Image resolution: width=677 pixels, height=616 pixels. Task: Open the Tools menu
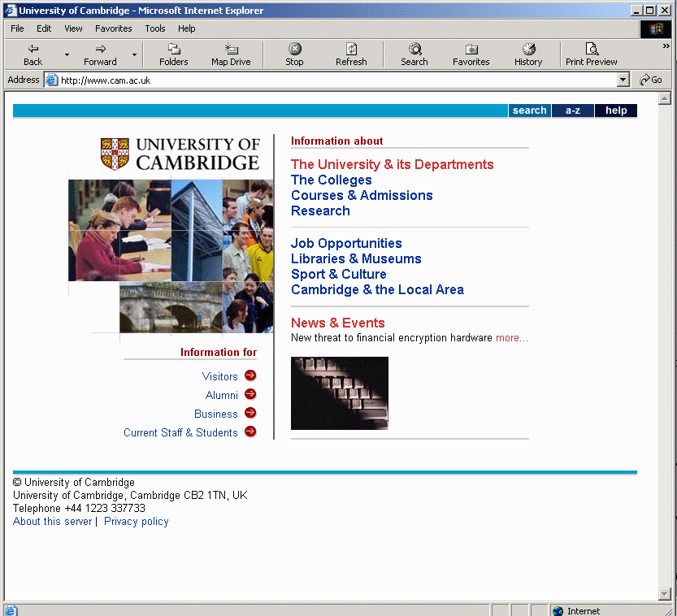point(155,28)
